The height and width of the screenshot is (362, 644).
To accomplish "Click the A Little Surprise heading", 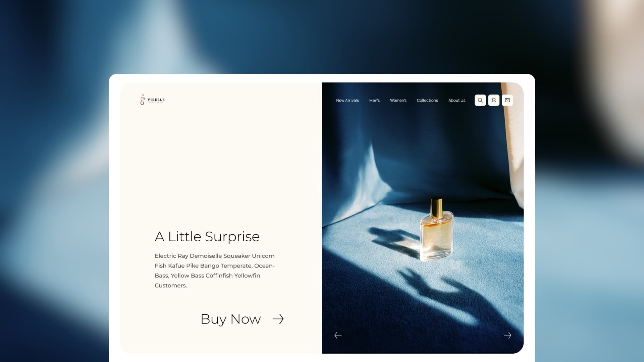I will coord(207,237).
